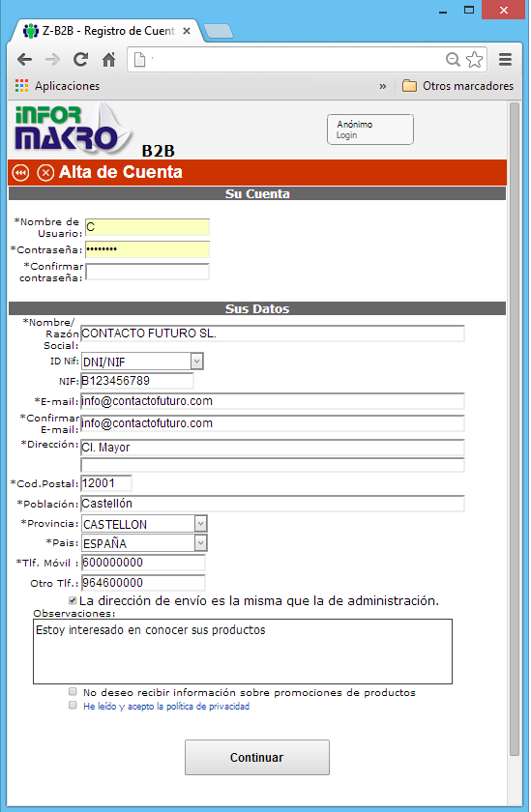Click the E-mail field
This screenshot has width=531, height=812.
(x=273, y=401)
